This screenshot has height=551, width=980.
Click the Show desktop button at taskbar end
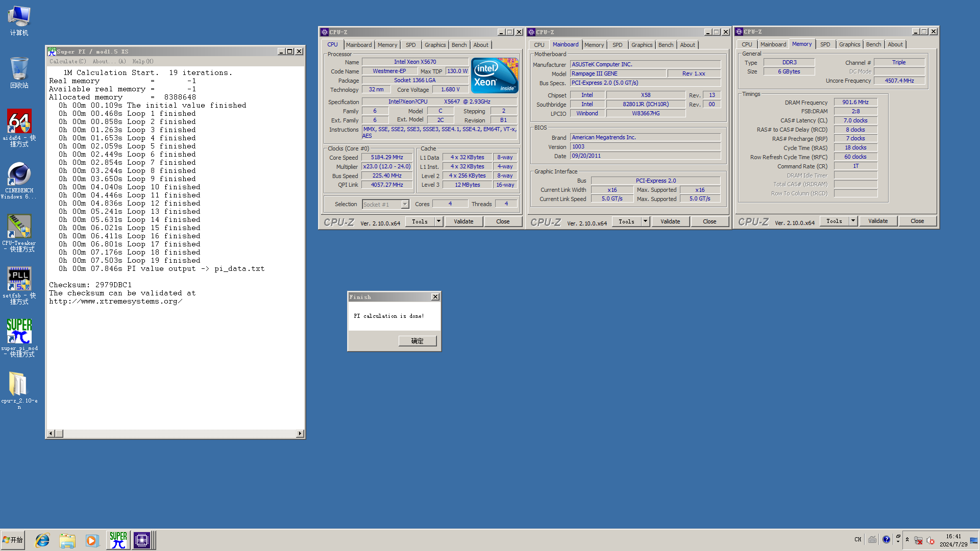[974, 540]
